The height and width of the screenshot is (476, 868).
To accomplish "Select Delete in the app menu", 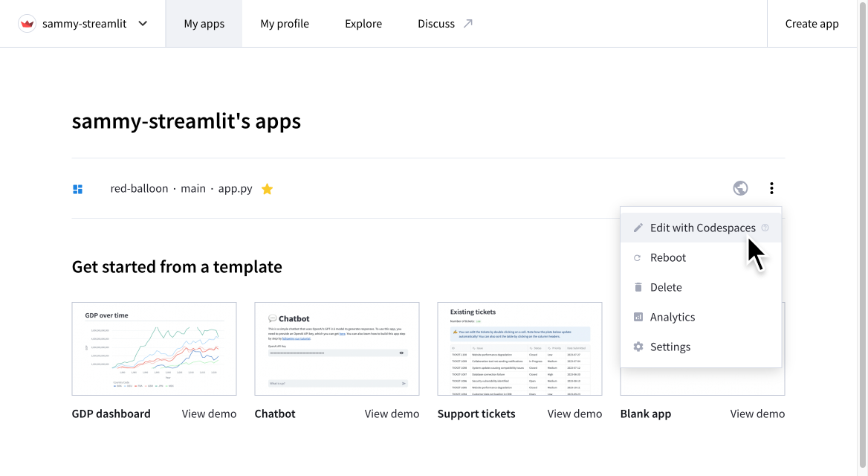I will pos(667,287).
